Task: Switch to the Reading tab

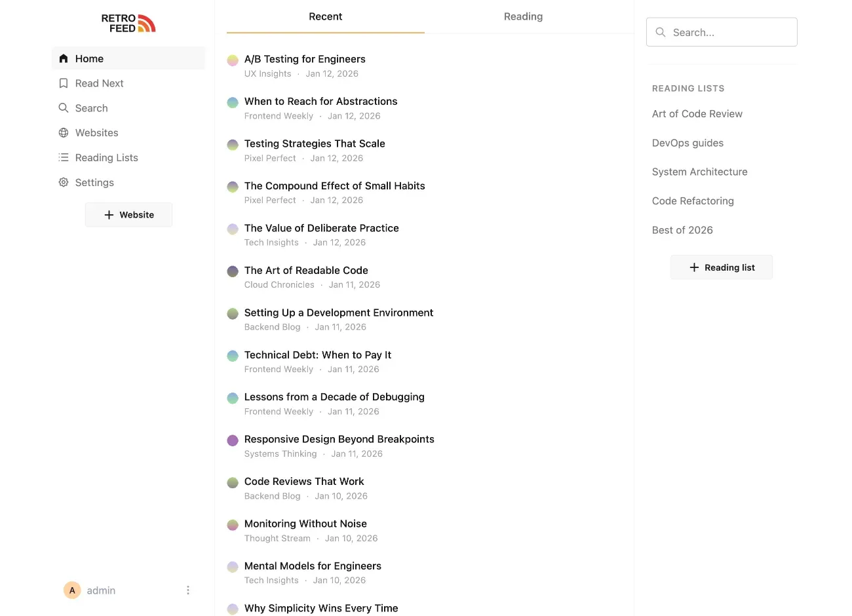Action: (x=522, y=16)
